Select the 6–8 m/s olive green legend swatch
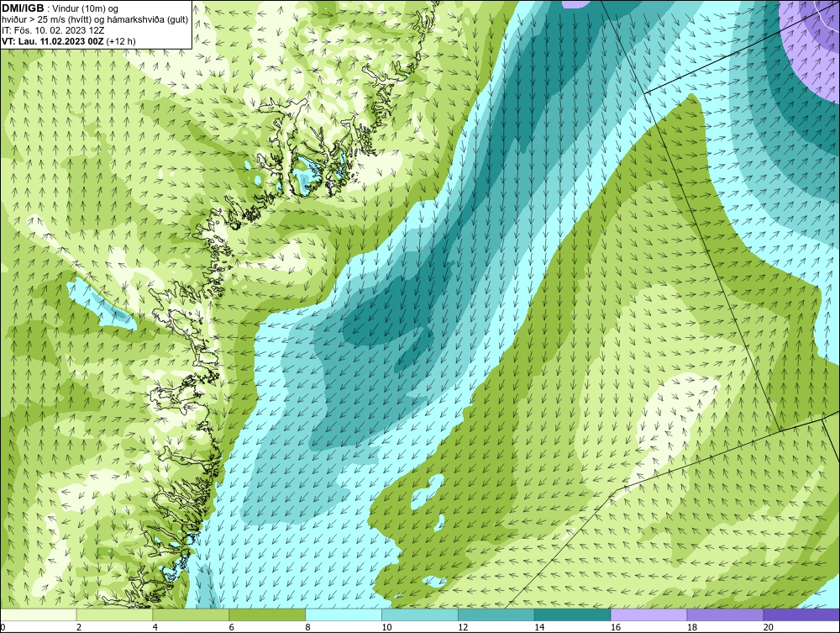 [x=267, y=615]
